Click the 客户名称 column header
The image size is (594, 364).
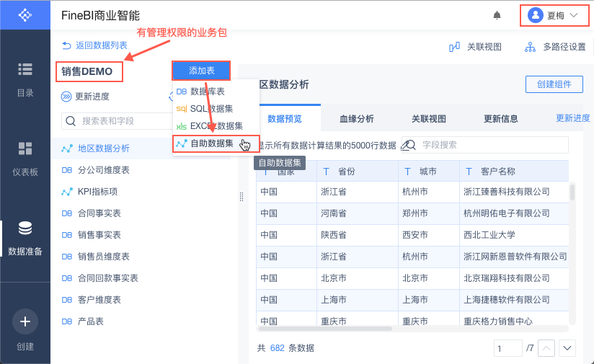[x=514, y=172]
